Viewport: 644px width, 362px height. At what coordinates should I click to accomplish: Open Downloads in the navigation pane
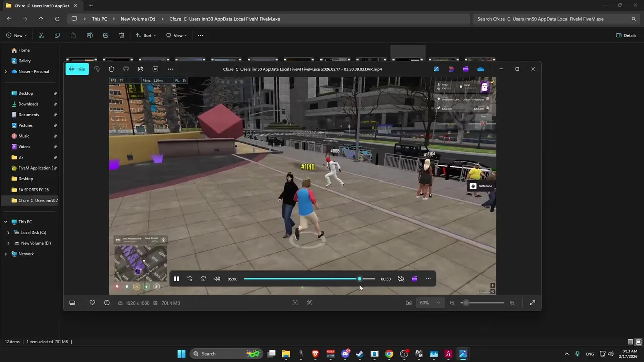(28, 104)
